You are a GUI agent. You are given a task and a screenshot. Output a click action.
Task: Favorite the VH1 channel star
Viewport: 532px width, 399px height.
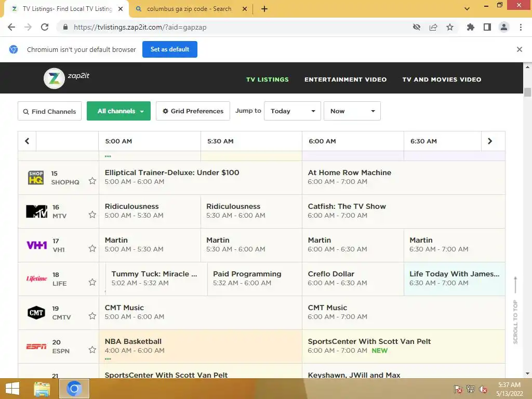tap(92, 248)
